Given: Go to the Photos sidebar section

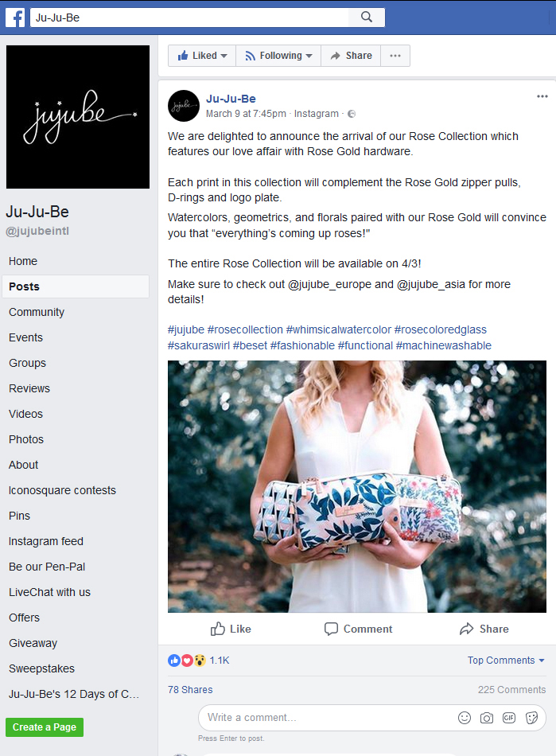Looking at the screenshot, I should tap(26, 439).
